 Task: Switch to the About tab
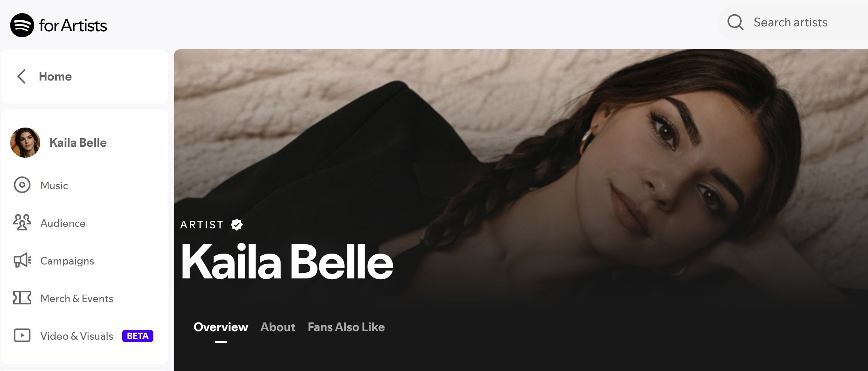click(x=278, y=327)
